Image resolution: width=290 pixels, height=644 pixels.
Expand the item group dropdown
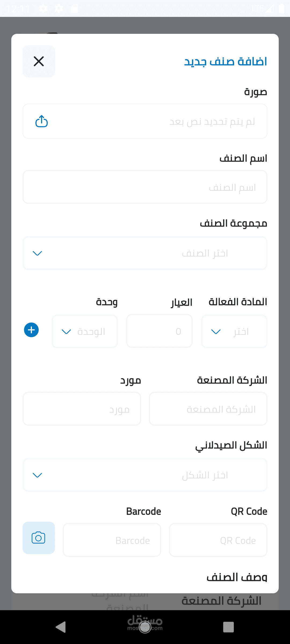coord(145,253)
